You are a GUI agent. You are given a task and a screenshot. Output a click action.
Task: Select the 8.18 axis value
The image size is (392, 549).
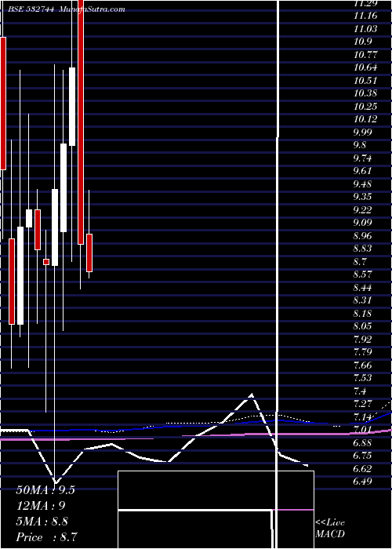coord(363,314)
